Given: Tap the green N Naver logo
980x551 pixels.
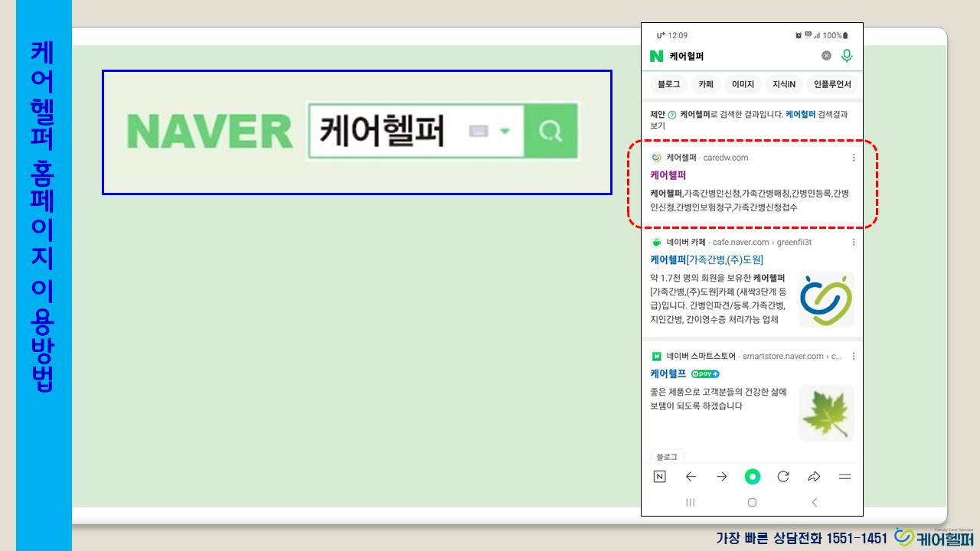Looking at the screenshot, I should (x=656, y=56).
